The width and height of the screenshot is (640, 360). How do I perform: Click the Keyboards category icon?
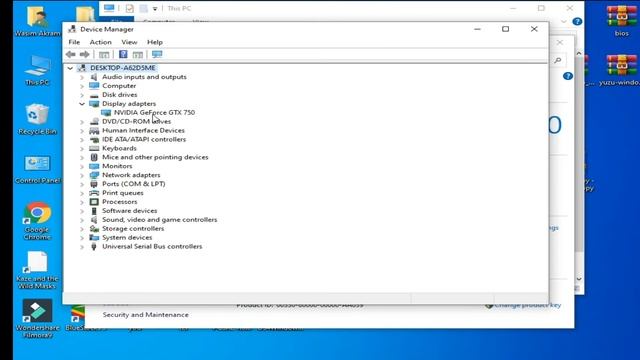coord(94,148)
